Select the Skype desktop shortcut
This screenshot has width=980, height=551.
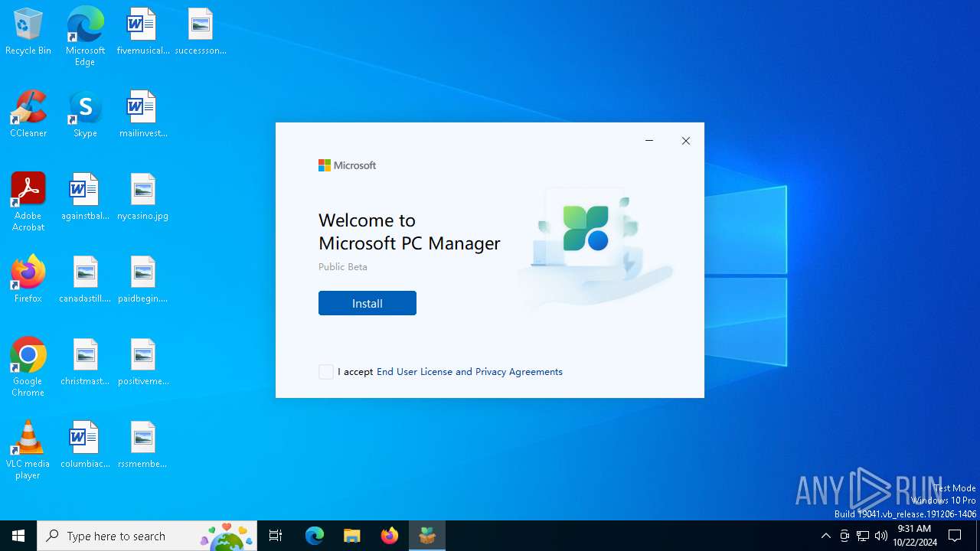[x=85, y=115]
